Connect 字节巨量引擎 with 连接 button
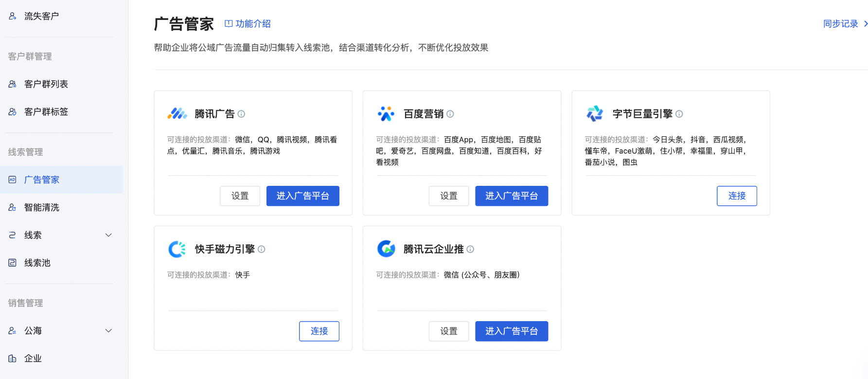Viewport: 868px width, 379px height. (737, 196)
